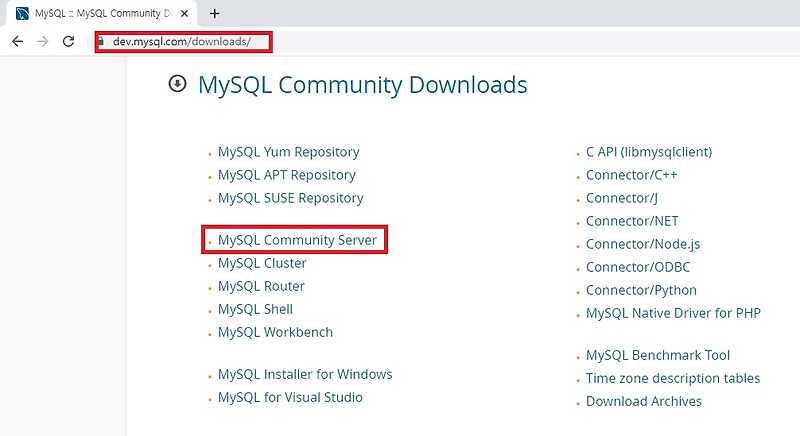Open a new tab with plus button

tap(215, 14)
